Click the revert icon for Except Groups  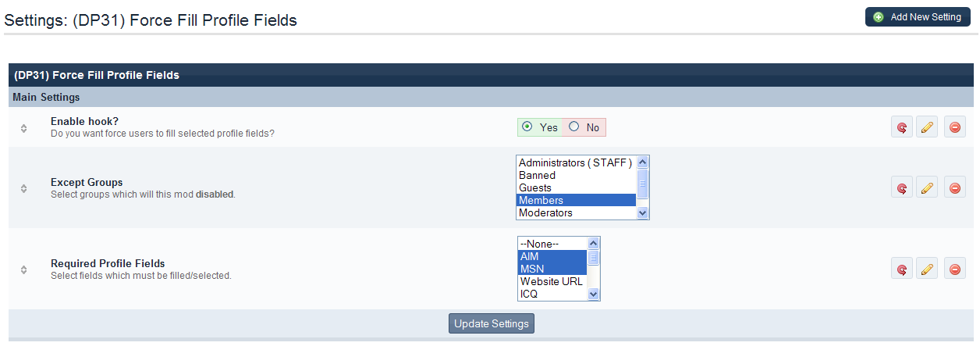click(902, 187)
